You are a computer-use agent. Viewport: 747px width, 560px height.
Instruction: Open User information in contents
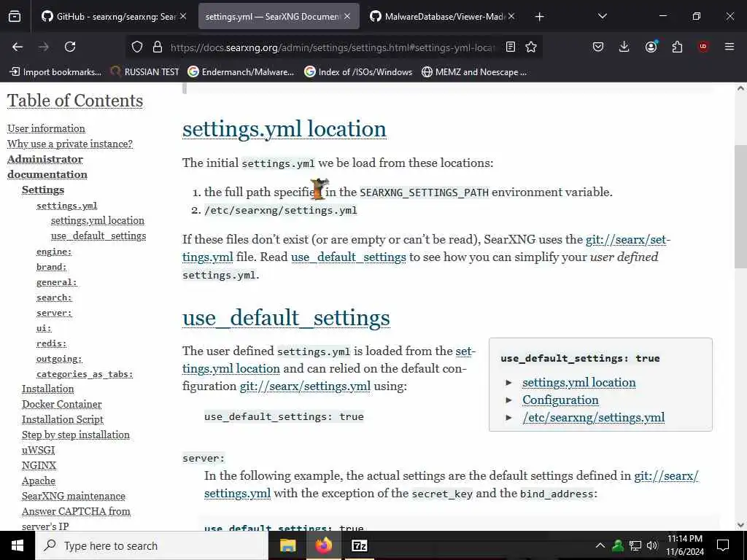point(46,128)
